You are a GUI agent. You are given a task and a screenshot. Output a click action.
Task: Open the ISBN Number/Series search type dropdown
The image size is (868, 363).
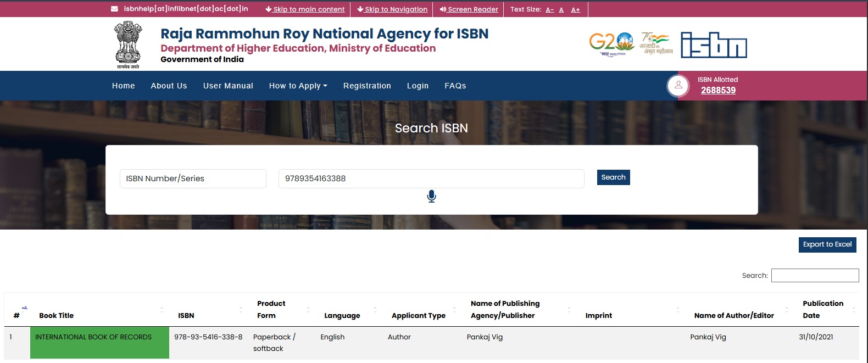(193, 178)
